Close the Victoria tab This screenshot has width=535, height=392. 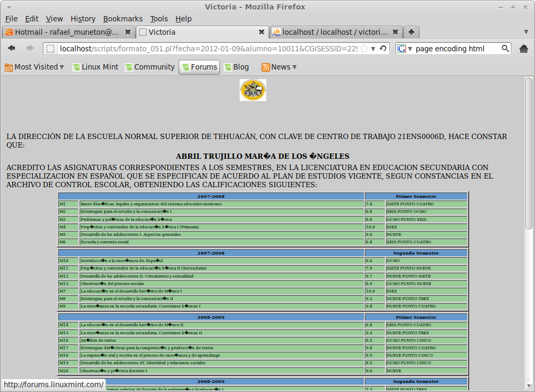tap(262, 32)
